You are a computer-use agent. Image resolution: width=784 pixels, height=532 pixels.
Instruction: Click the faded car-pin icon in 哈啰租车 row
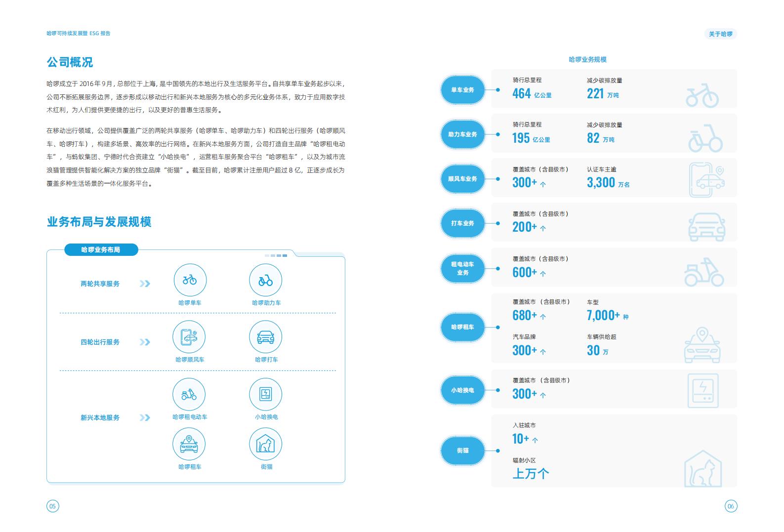(x=702, y=345)
